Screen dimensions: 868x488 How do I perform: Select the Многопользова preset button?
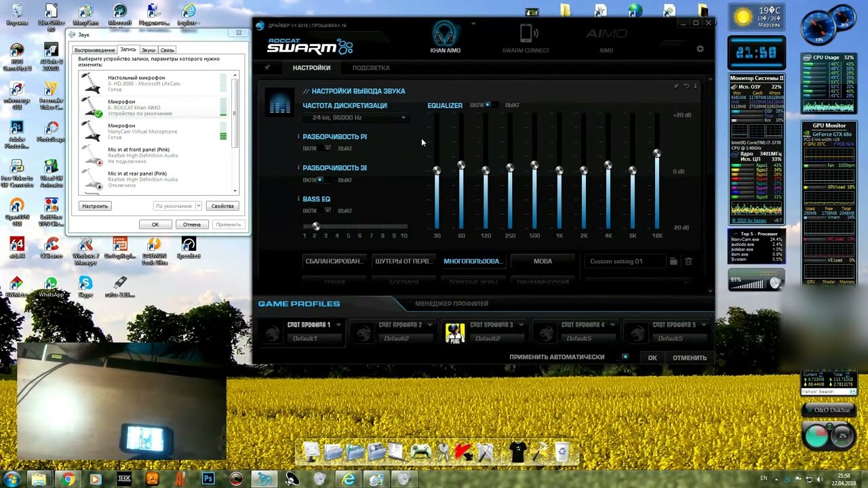click(473, 261)
